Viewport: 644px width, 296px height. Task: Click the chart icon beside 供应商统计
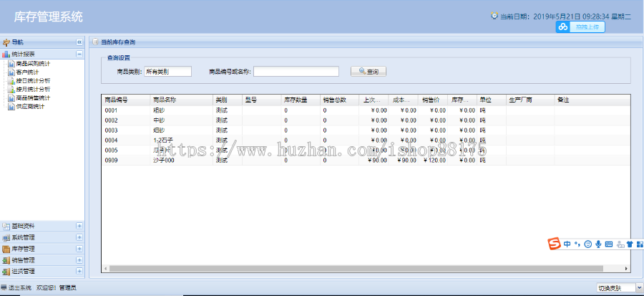pyautogui.click(x=11, y=107)
